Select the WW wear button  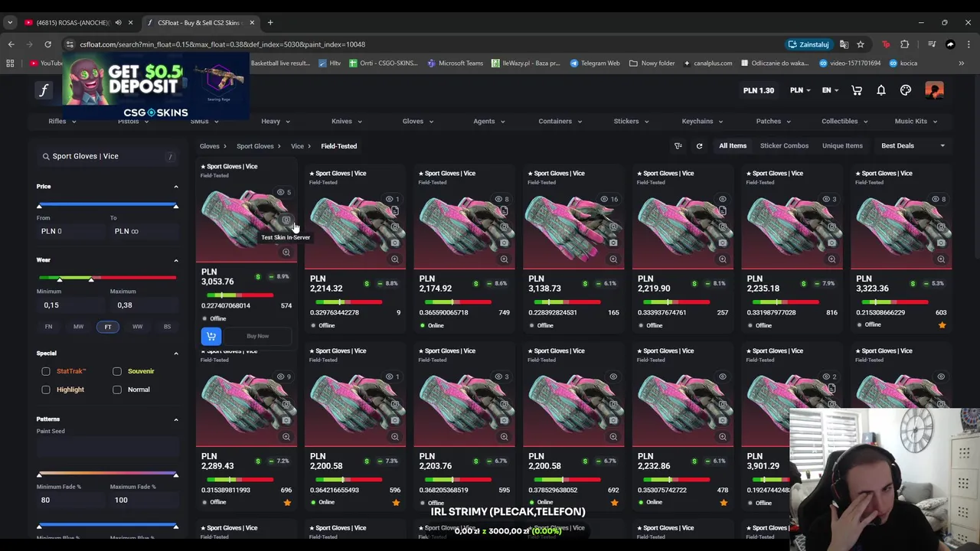point(137,327)
